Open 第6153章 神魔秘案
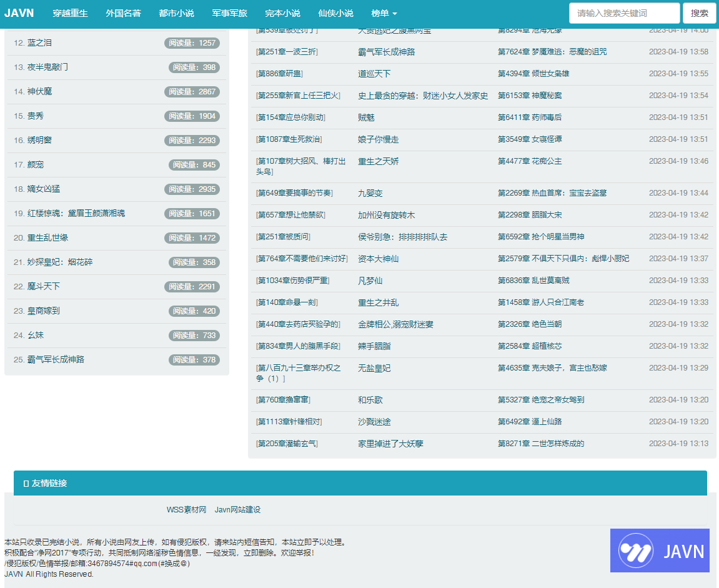Screen dimensions: 719x588 [530, 96]
